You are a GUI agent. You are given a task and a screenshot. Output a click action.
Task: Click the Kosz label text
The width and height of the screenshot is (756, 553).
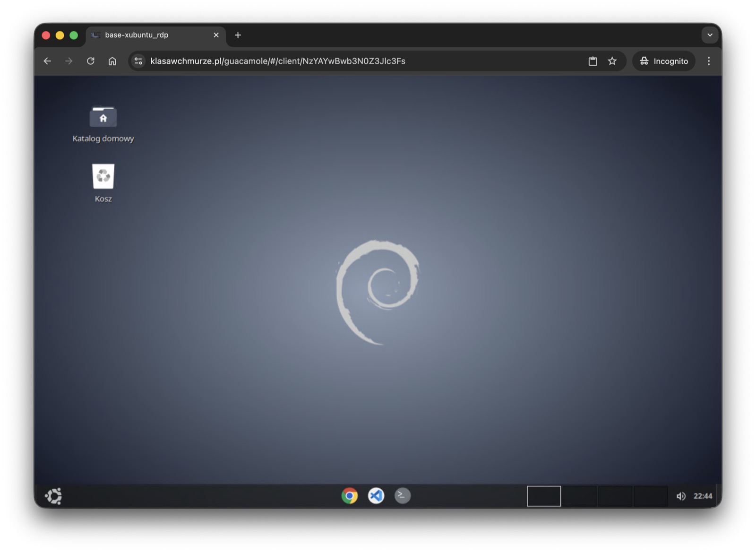(103, 199)
